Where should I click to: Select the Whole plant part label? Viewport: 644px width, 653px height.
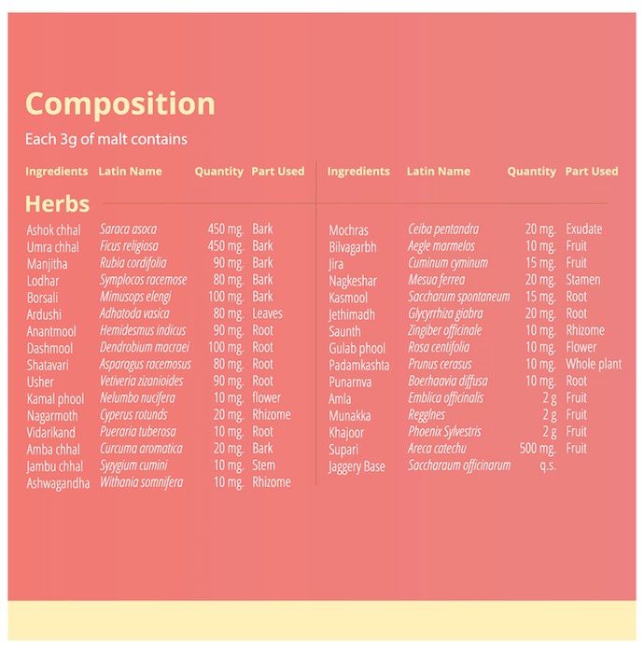(x=594, y=364)
